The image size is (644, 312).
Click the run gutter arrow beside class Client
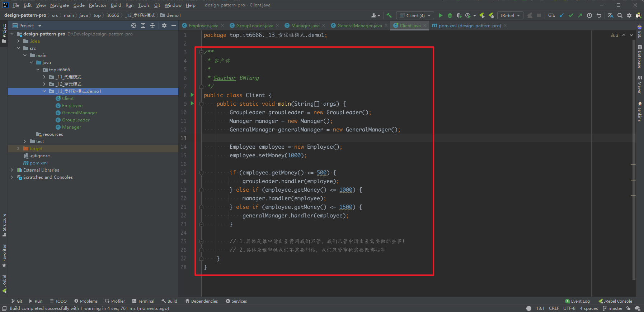pyautogui.click(x=192, y=95)
